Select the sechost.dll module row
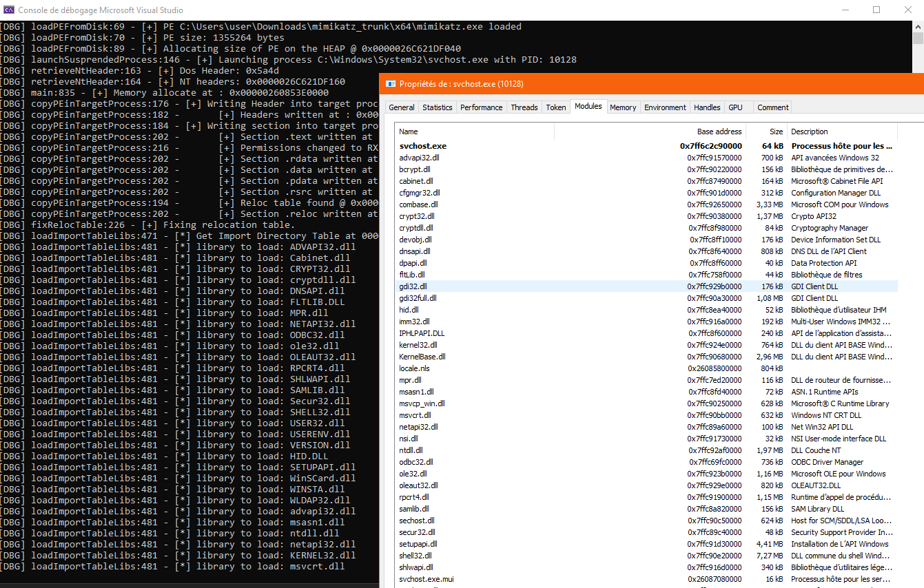 coord(646,521)
